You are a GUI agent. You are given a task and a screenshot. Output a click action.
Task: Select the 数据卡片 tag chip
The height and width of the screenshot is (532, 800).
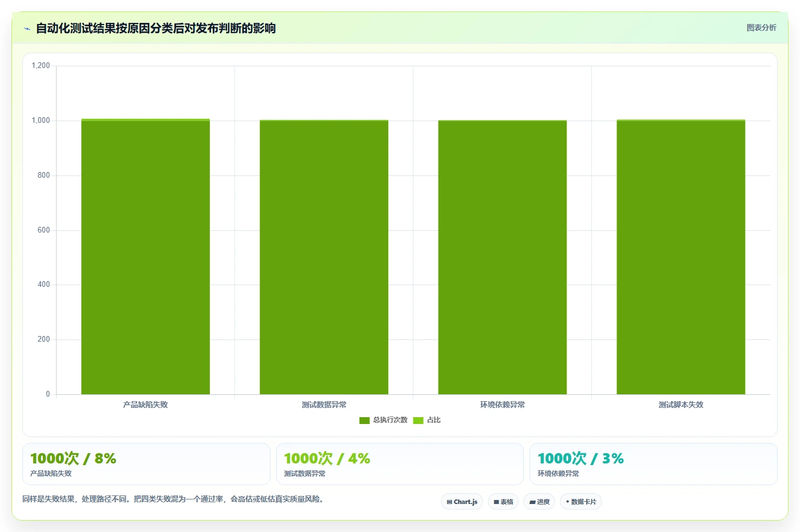(x=581, y=502)
